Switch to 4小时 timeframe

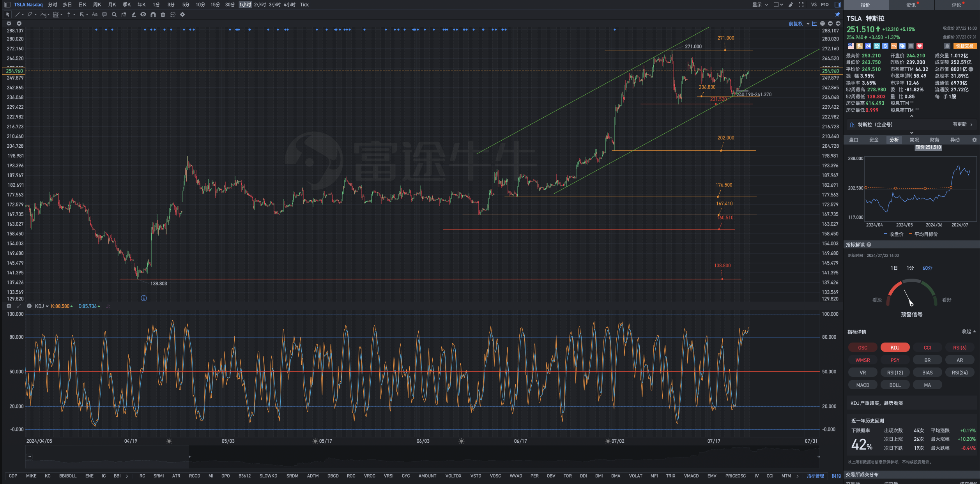(x=289, y=5)
